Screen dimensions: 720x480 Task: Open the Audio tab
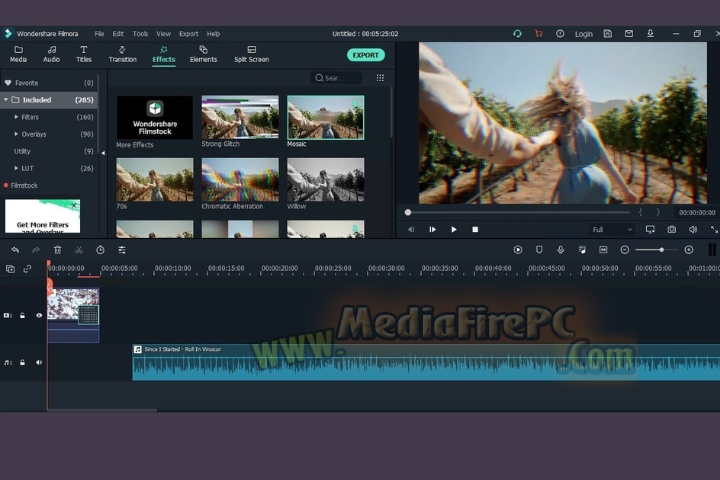tap(51, 54)
